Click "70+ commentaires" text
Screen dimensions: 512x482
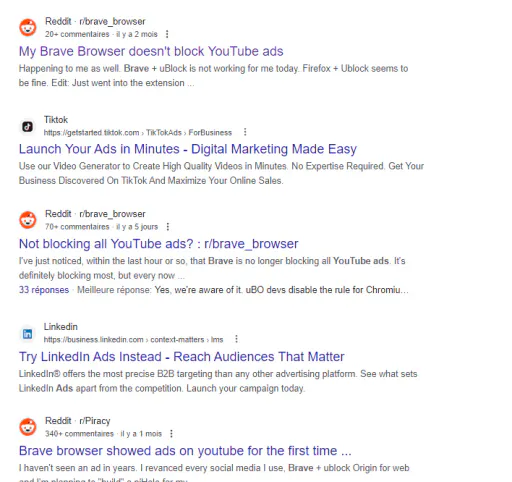77,227
